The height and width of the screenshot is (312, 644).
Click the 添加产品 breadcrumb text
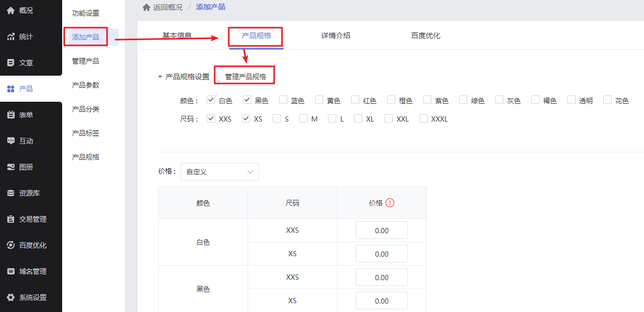[210, 7]
